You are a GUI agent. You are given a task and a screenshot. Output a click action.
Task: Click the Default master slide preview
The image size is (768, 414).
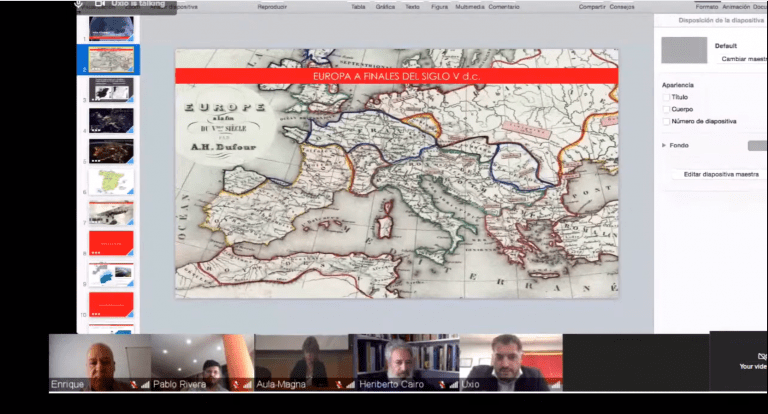tap(684, 50)
